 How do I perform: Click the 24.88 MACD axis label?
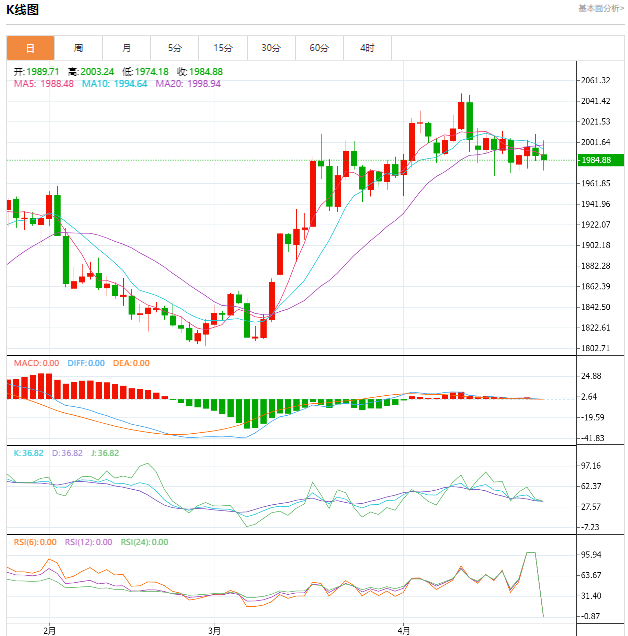pos(591,376)
